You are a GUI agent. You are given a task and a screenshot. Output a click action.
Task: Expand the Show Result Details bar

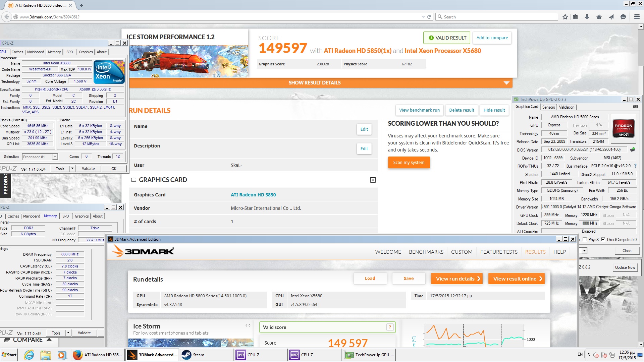pyautogui.click(x=320, y=83)
